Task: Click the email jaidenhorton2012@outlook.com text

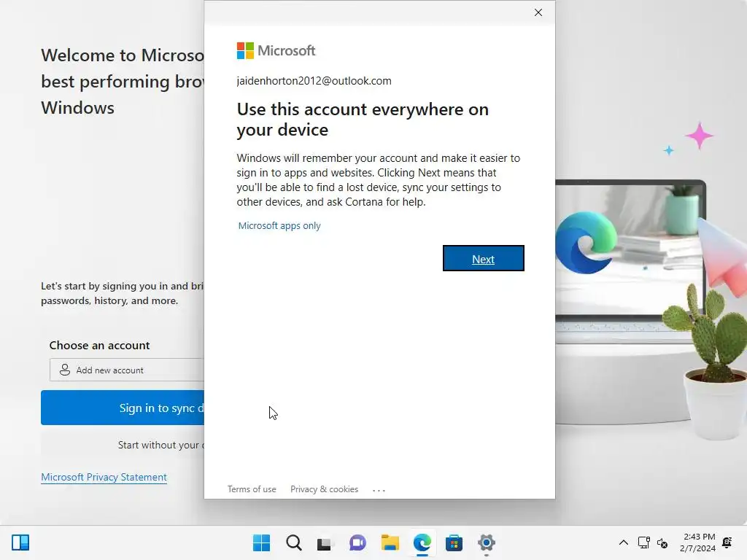Action: pyautogui.click(x=314, y=81)
